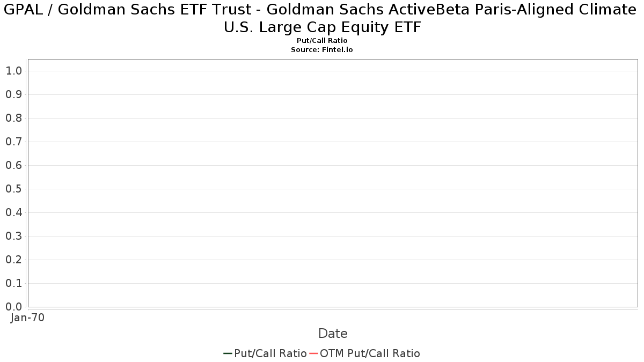Click the Put/Call Ratio subtitle under the title
This screenshot has width=644, height=362.
(x=322, y=41)
